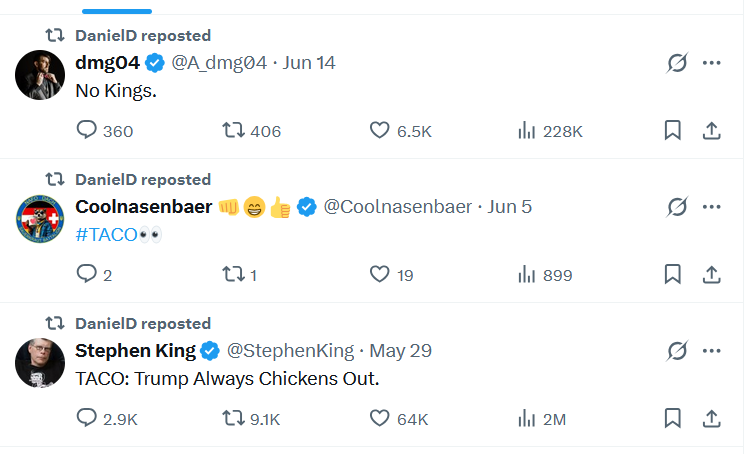Viewport: 753px width, 454px height.
Task: Open more options for Coolnasenbaer post
Action: [x=711, y=207]
